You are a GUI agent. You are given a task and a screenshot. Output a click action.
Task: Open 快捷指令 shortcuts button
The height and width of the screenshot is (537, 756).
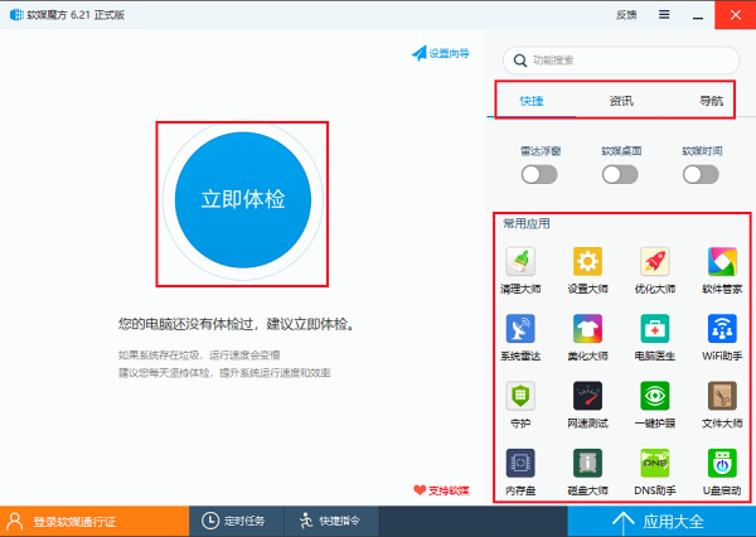tap(331, 521)
